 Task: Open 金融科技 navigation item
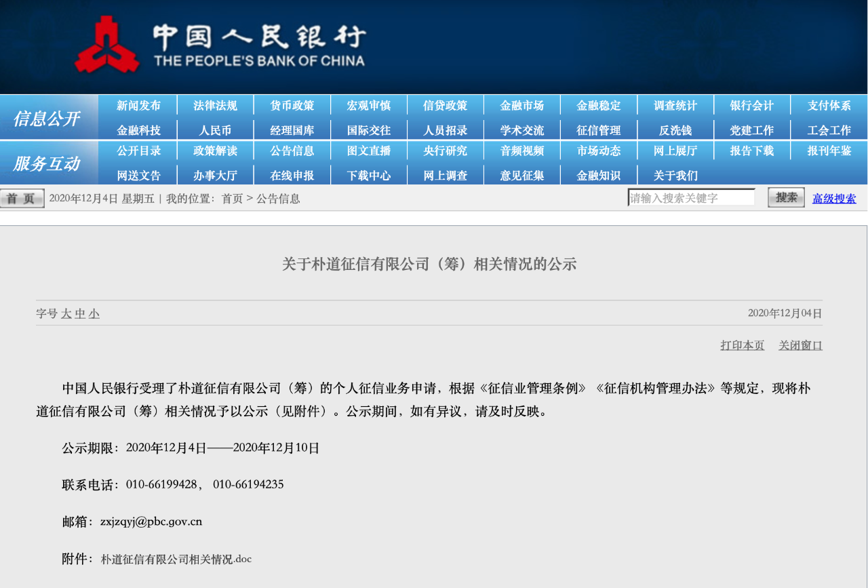point(138,130)
